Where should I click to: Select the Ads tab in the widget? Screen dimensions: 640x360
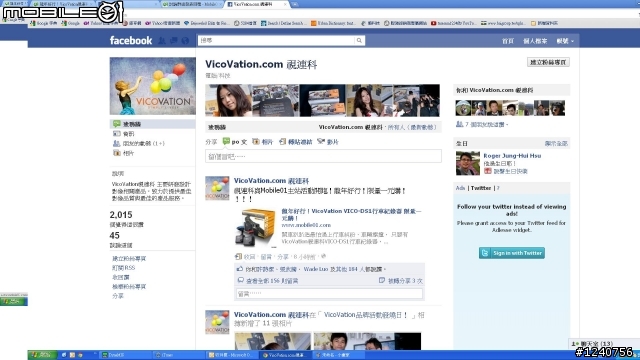[460, 188]
